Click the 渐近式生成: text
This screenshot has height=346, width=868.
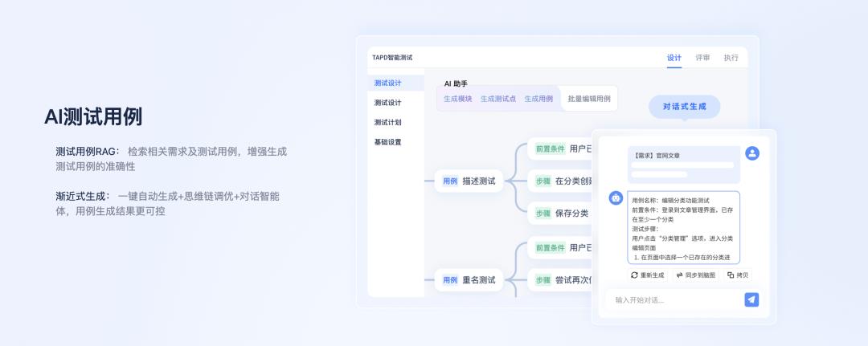coord(83,196)
